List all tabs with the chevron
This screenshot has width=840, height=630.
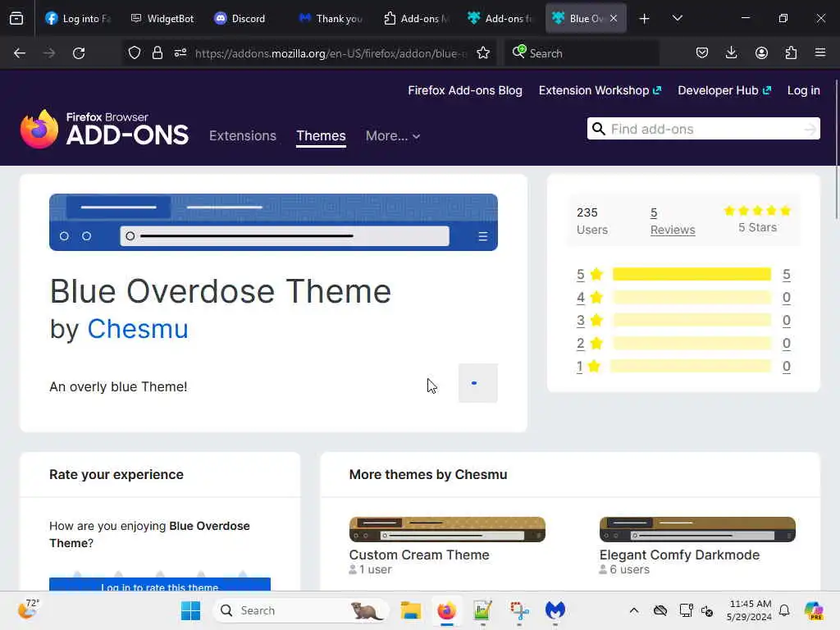click(677, 18)
